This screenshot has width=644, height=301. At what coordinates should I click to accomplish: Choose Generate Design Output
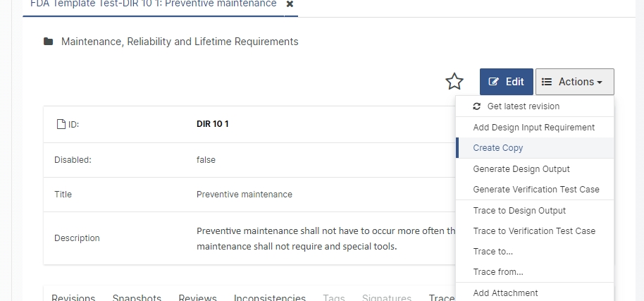coord(521,169)
